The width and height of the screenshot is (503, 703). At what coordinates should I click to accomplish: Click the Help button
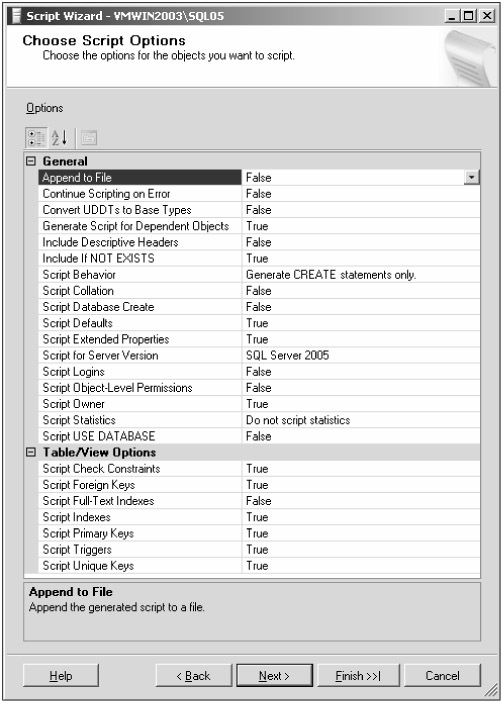click(61, 676)
